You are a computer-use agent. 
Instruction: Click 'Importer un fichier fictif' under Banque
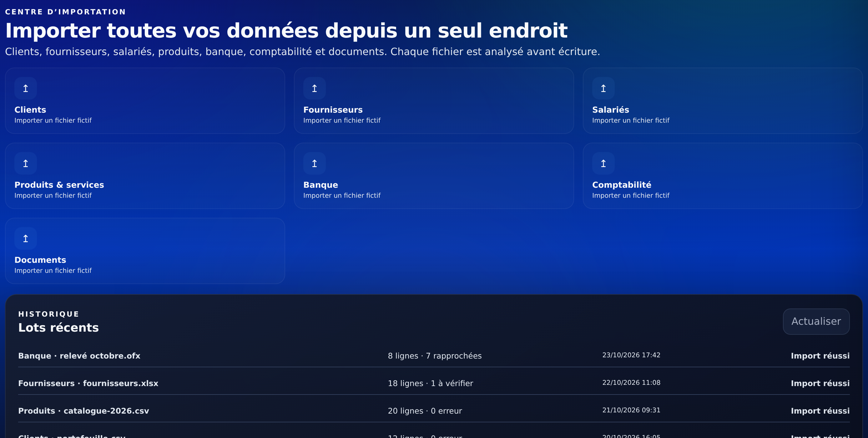coord(342,196)
